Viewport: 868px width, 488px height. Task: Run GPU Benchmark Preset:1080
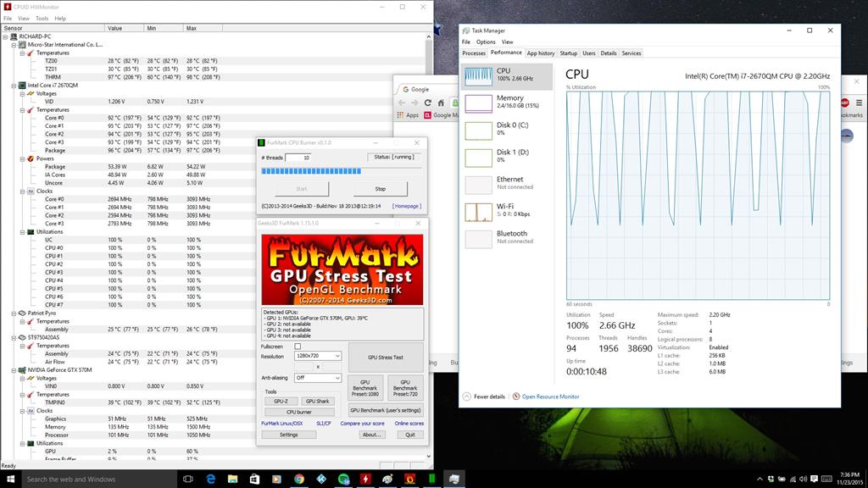(x=364, y=388)
